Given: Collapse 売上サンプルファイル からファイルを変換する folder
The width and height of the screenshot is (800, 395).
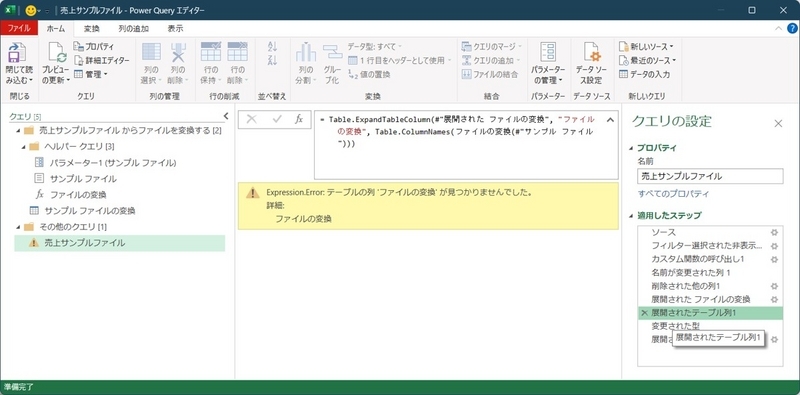Looking at the screenshot, I should [18, 131].
